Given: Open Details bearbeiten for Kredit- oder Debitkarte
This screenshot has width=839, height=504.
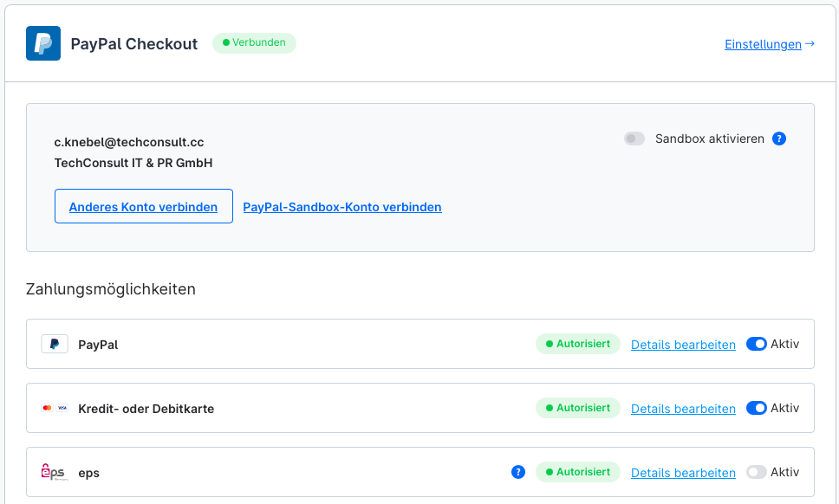Looking at the screenshot, I should [x=683, y=409].
